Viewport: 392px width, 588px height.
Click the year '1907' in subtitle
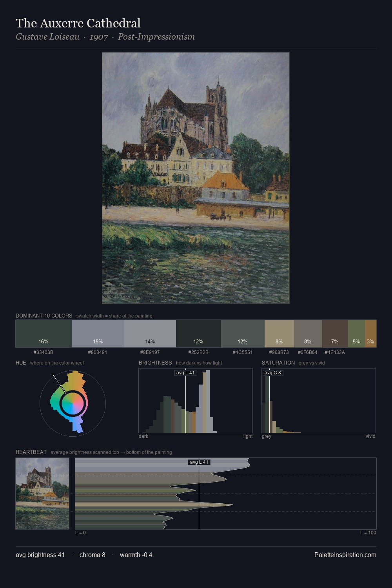pos(99,37)
